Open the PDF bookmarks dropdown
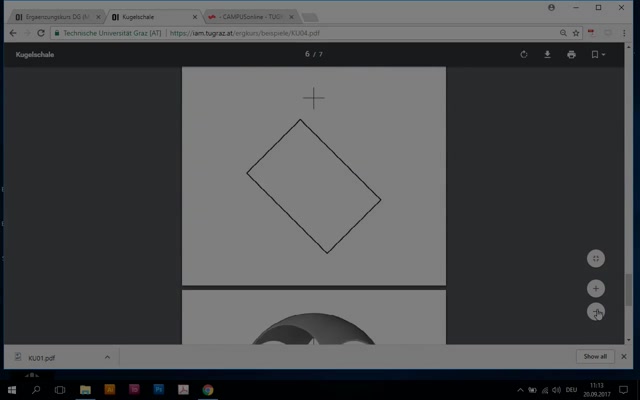This screenshot has height=400, width=640. coord(596,55)
